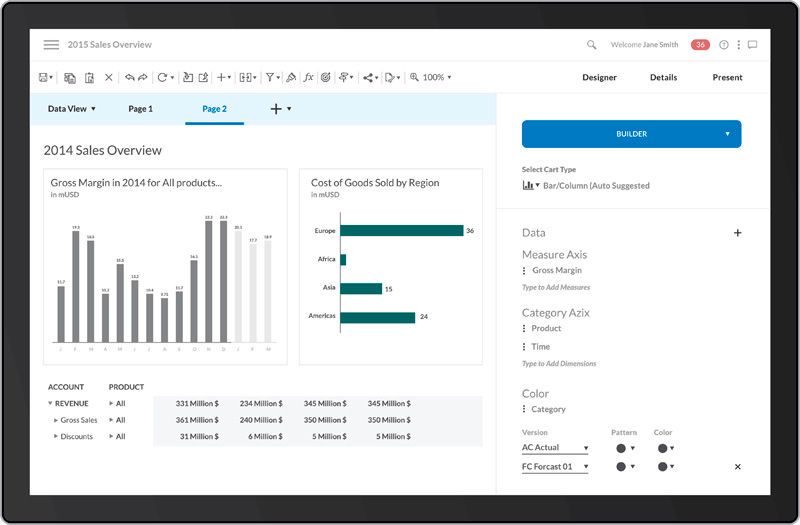Viewport: 800px width, 525px height.
Task: Click the search magnifier icon
Action: pyautogui.click(x=592, y=45)
